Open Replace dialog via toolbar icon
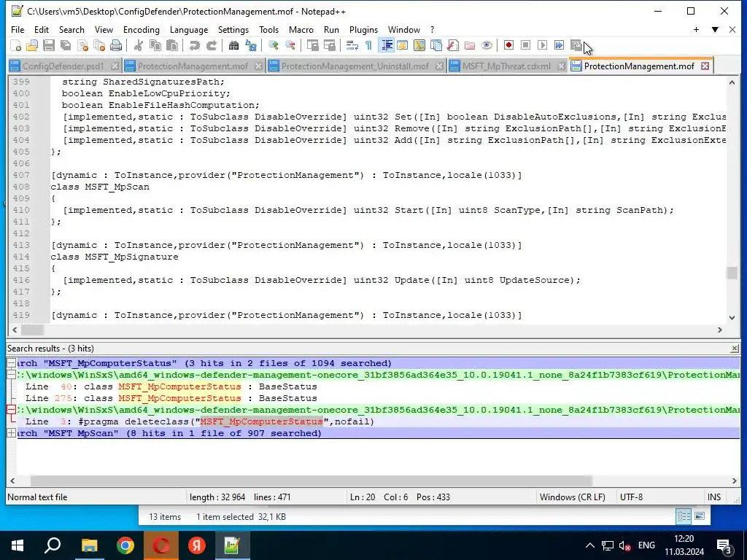 pos(251,45)
